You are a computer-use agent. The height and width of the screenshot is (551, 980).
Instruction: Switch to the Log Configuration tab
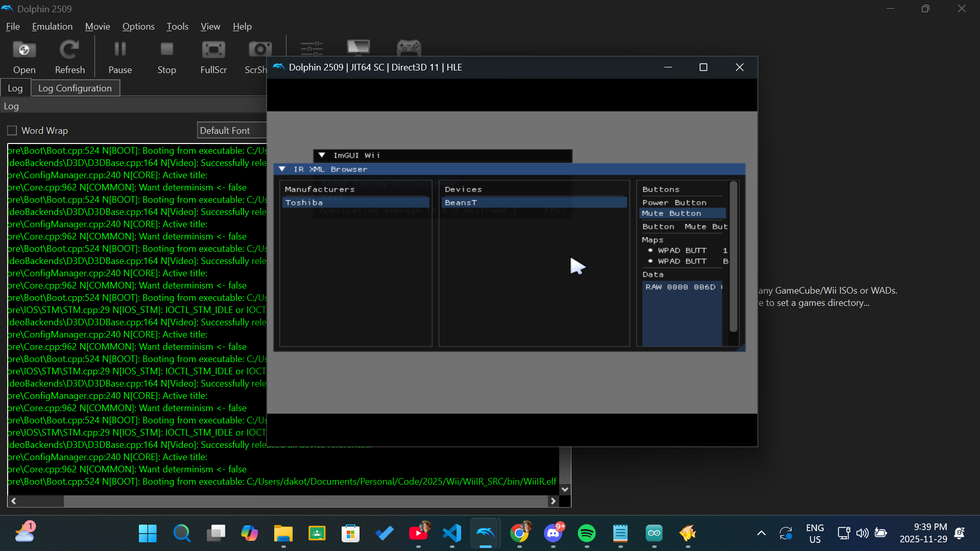pyautogui.click(x=75, y=88)
